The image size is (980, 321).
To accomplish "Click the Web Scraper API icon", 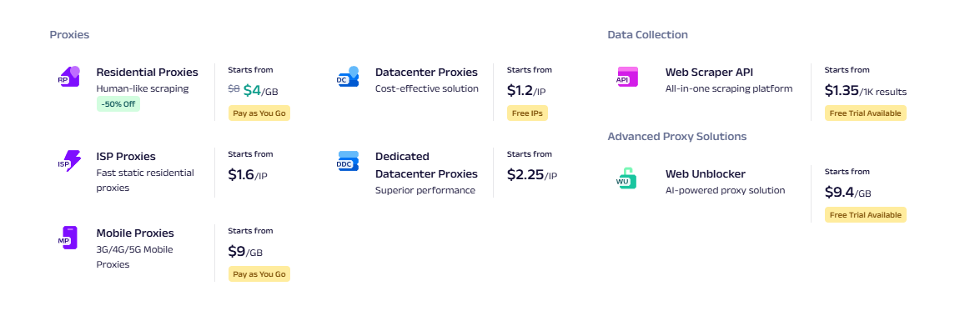I will click(x=627, y=77).
